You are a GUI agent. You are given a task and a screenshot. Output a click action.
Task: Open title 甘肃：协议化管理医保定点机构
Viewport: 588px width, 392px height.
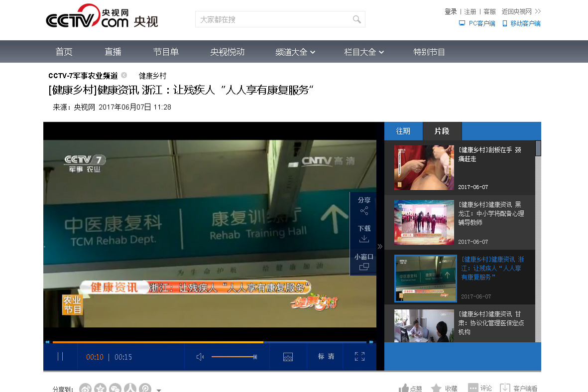point(491,323)
